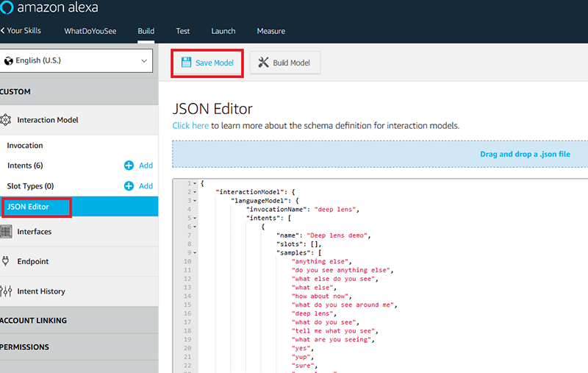This screenshot has height=373, width=588.
Task: Click the Interaction Model gear icon
Action: point(6,120)
